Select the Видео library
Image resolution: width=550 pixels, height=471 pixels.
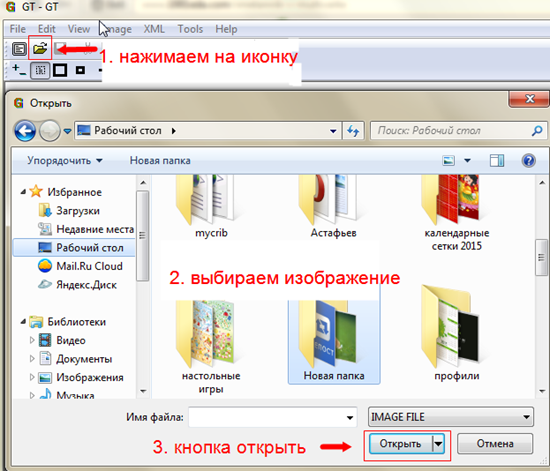71,340
